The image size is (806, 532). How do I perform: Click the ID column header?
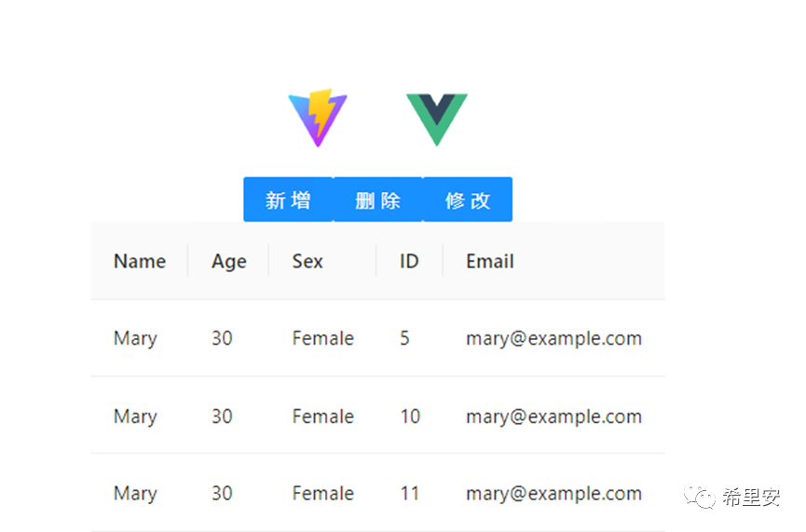[x=409, y=261]
